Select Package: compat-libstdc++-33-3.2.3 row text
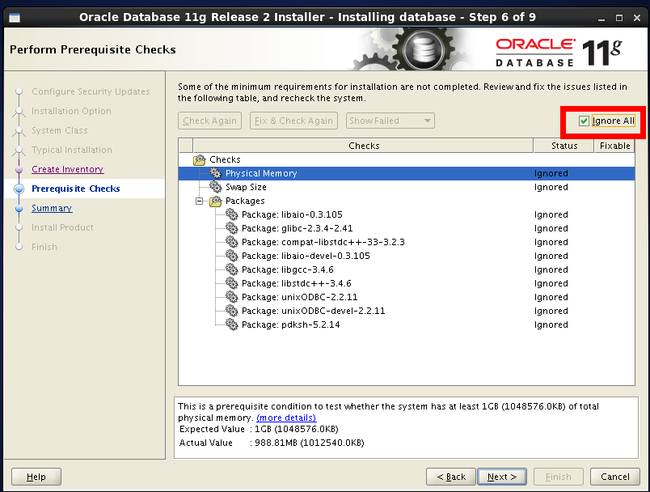 tap(323, 242)
